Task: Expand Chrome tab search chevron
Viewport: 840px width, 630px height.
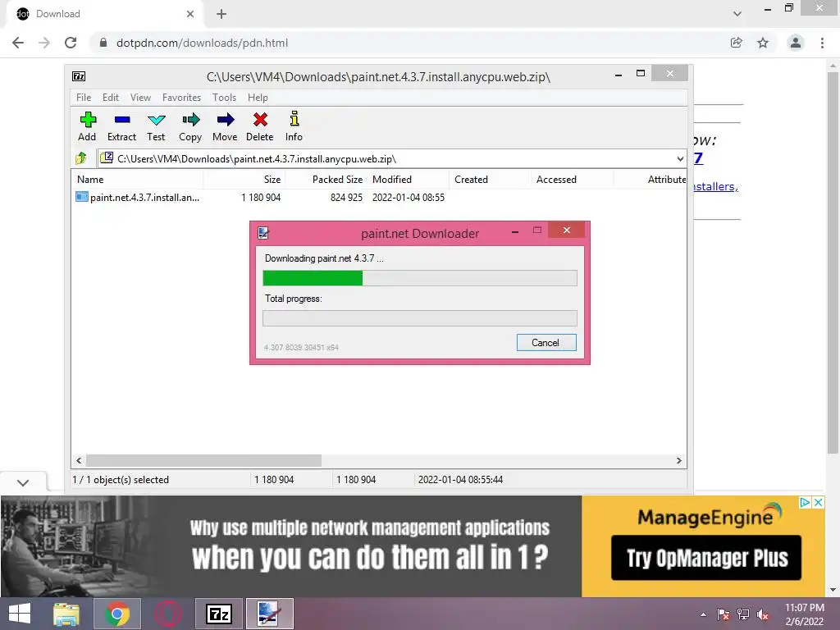Action: (737, 14)
